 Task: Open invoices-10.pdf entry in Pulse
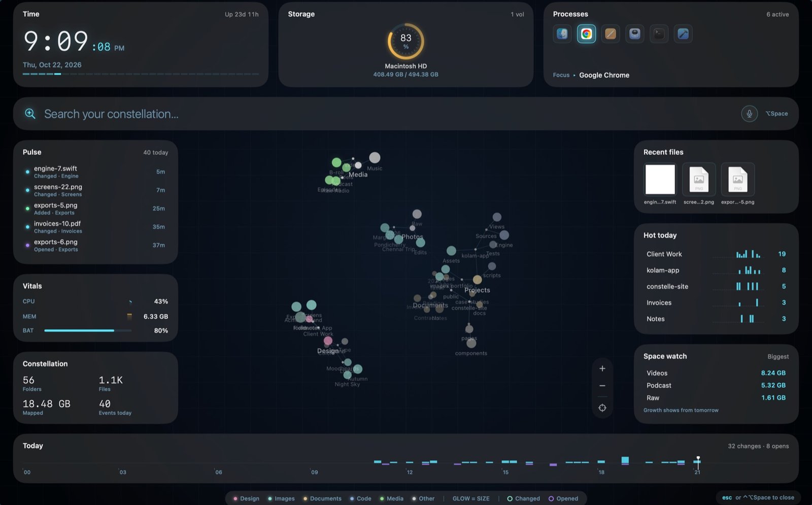(96, 227)
